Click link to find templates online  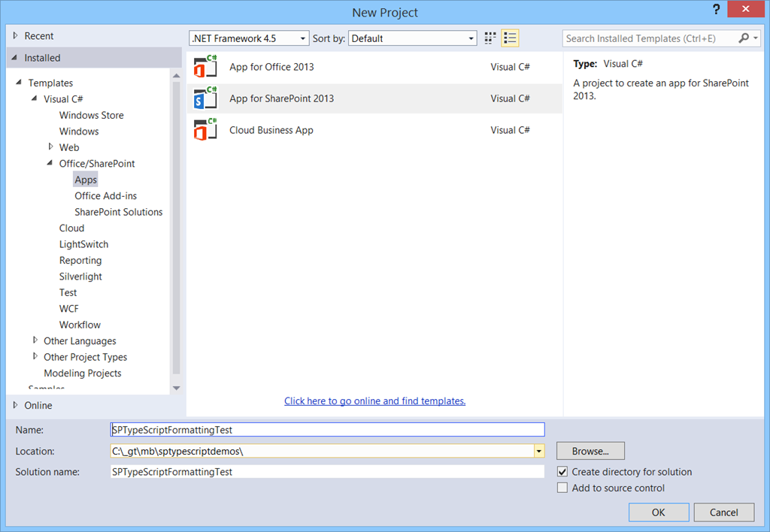[374, 401]
